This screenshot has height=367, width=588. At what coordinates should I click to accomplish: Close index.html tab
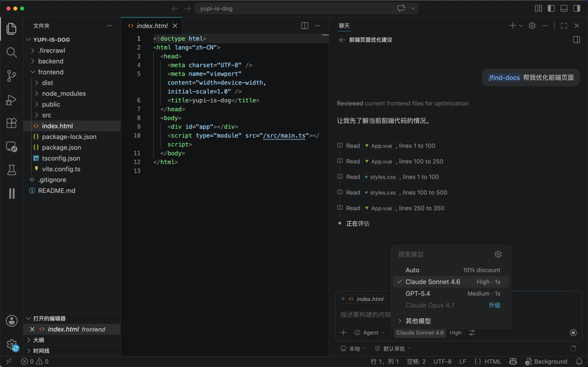[x=175, y=26]
